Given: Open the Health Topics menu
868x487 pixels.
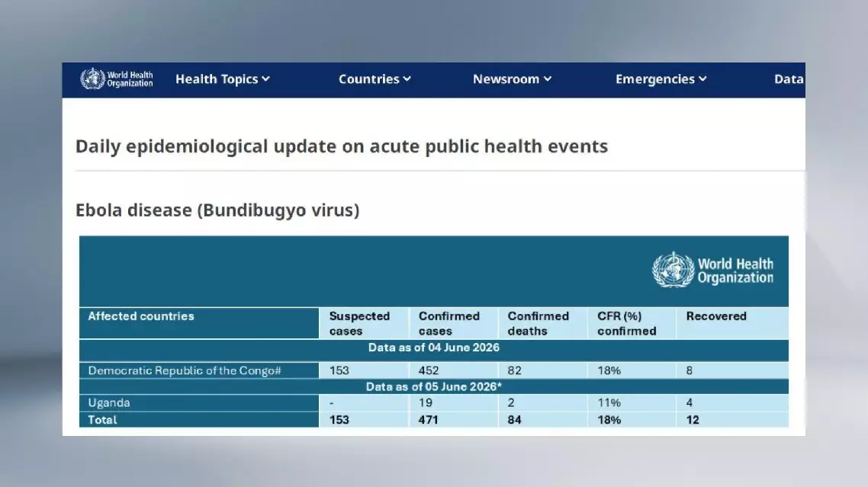Looking at the screenshot, I should (x=223, y=79).
